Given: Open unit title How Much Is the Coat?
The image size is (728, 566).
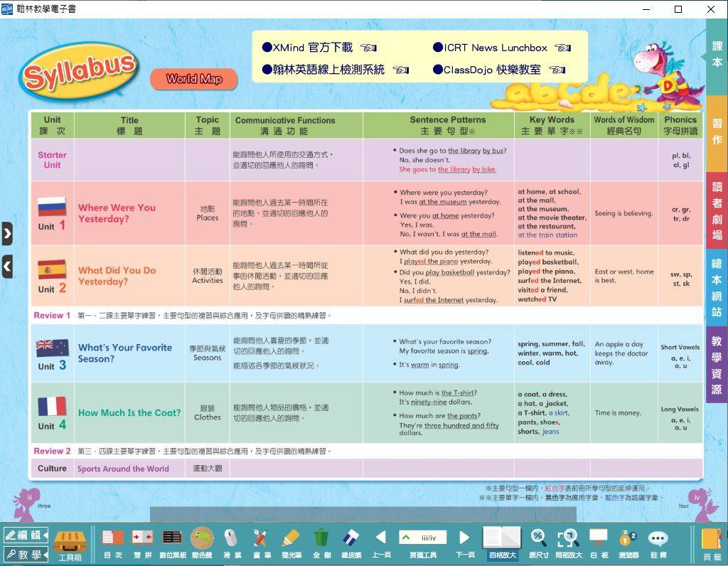Looking at the screenshot, I should click(x=129, y=412).
